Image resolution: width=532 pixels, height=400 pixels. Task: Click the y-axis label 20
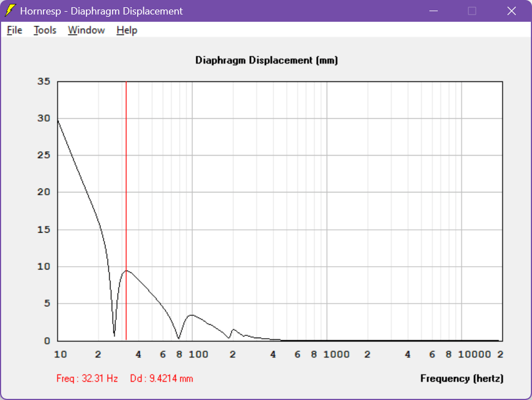coord(43,192)
